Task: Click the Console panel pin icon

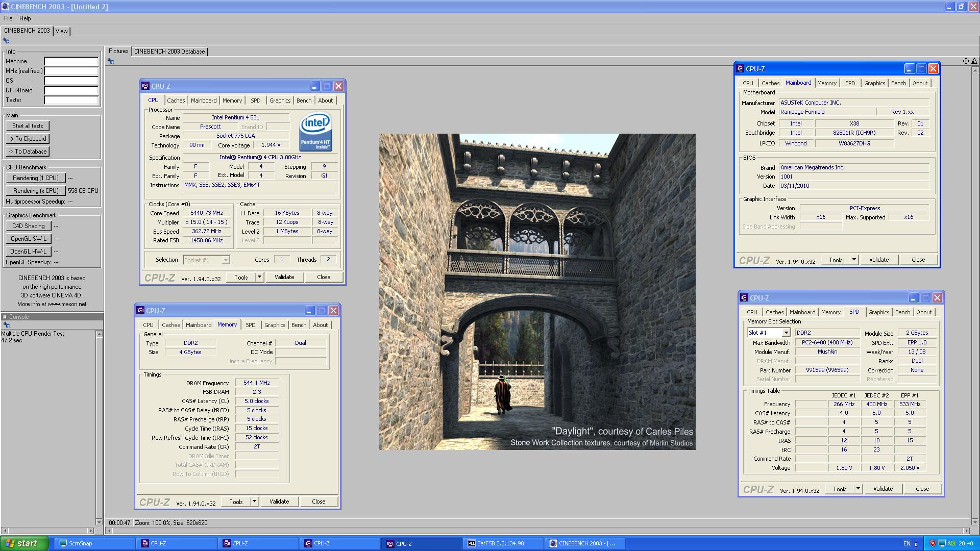Action: coord(6,325)
